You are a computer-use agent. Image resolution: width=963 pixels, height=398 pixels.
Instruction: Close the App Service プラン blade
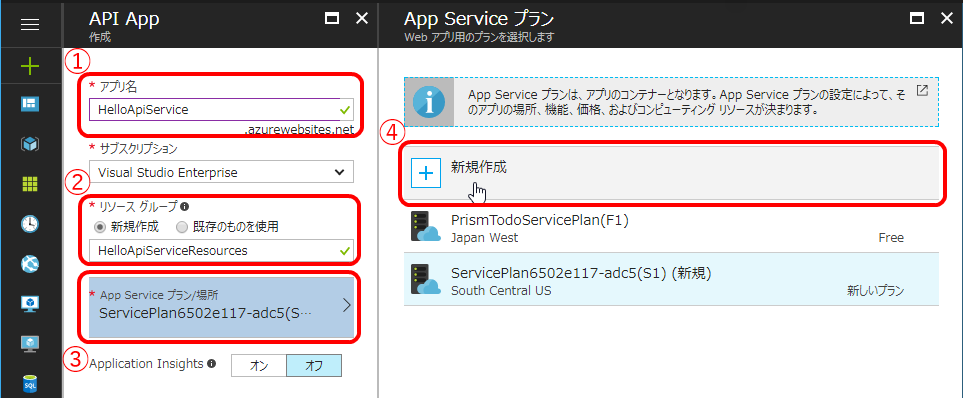coord(947,18)
